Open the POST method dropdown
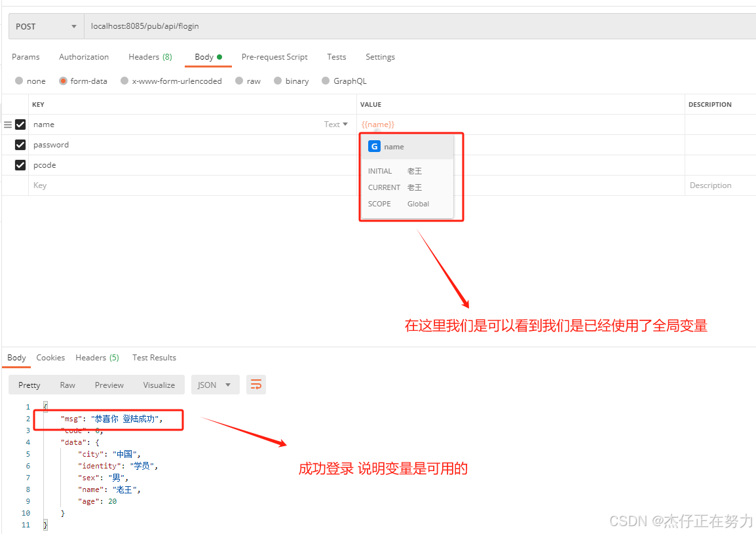 pyautogui.click(x=47, y=26)
